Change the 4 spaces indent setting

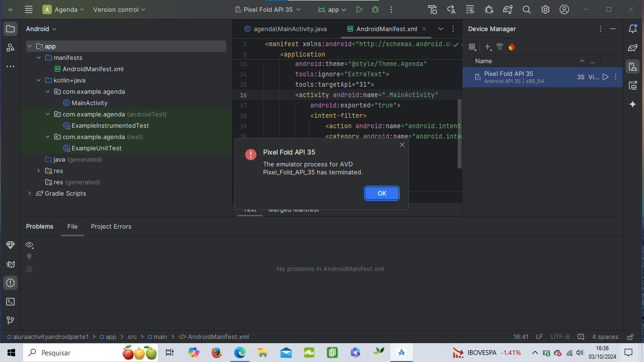tap(605, 337)
